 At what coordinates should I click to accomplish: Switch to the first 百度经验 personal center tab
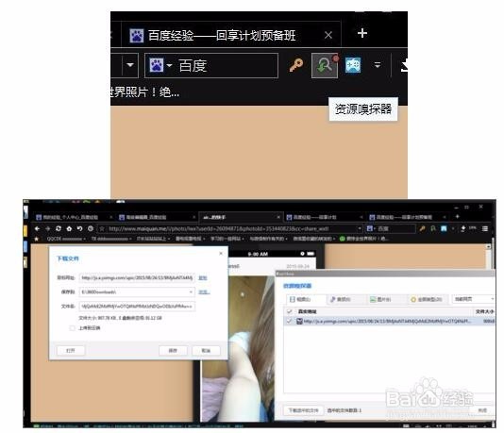[x=74, y=217]
